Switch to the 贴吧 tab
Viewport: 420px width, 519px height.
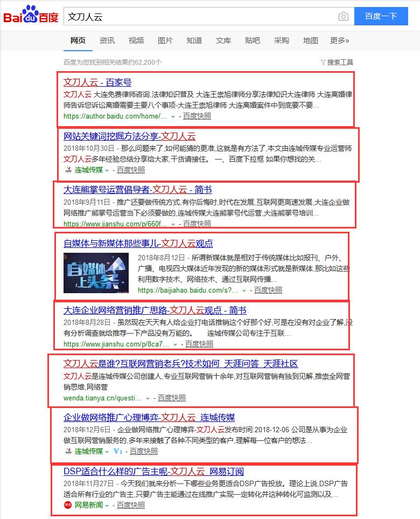(253, 41)
